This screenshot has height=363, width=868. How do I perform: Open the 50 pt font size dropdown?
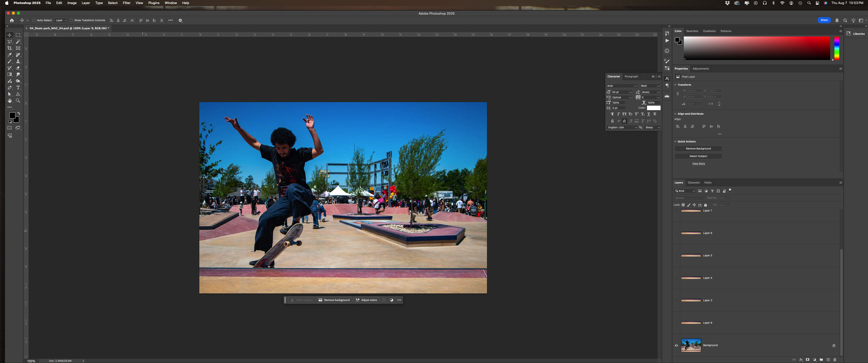point(631,92)
